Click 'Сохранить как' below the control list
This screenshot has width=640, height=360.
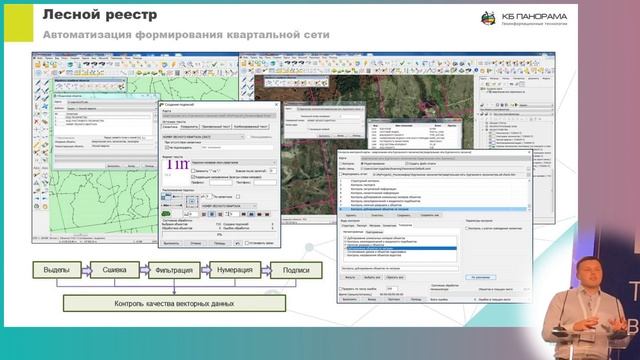click(429, 215)
